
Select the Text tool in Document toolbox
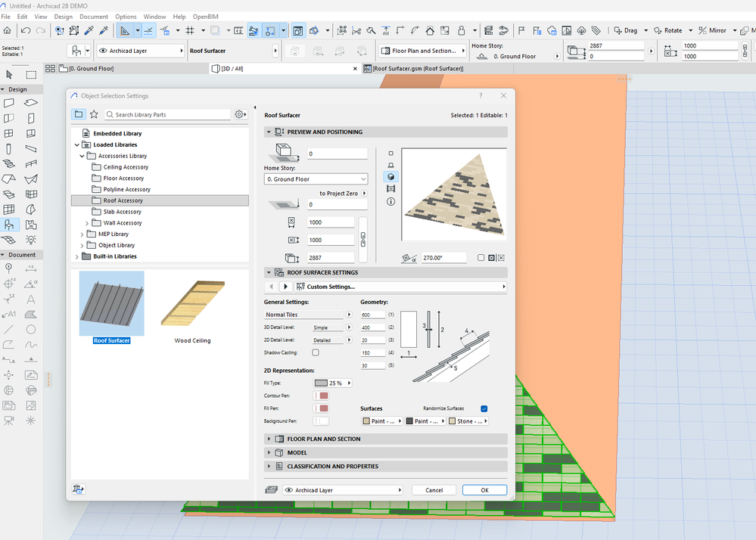[31, 299]
